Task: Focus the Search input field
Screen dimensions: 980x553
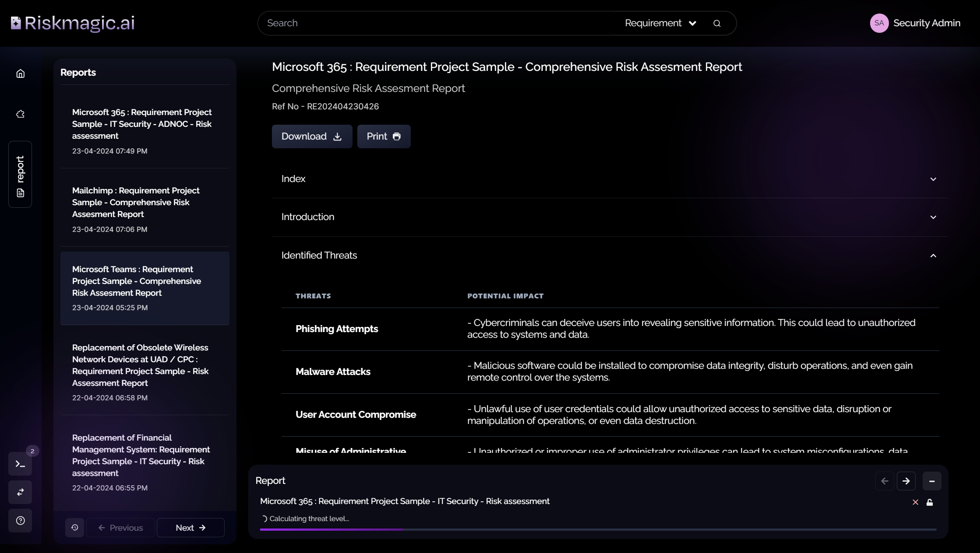Action: click(438, 23)
